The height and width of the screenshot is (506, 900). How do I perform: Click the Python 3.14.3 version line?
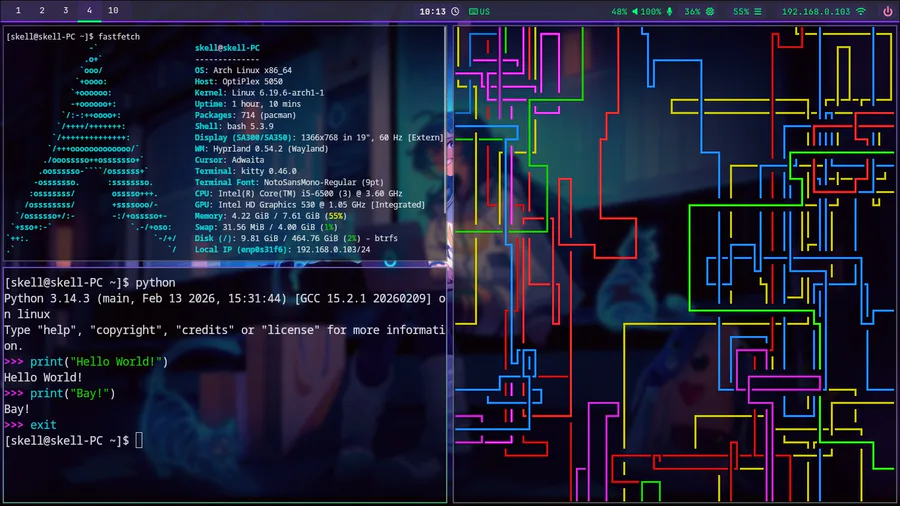coord(224,306)
